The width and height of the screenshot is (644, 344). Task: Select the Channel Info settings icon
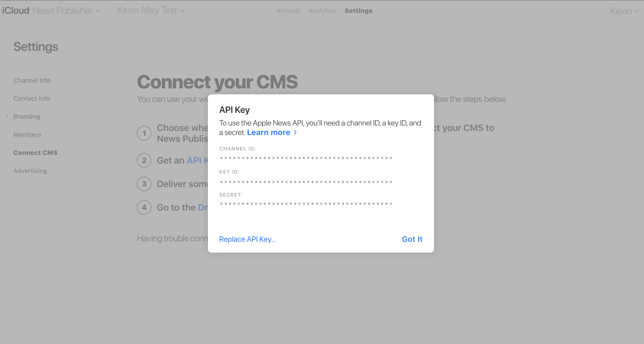coord(32,80)
